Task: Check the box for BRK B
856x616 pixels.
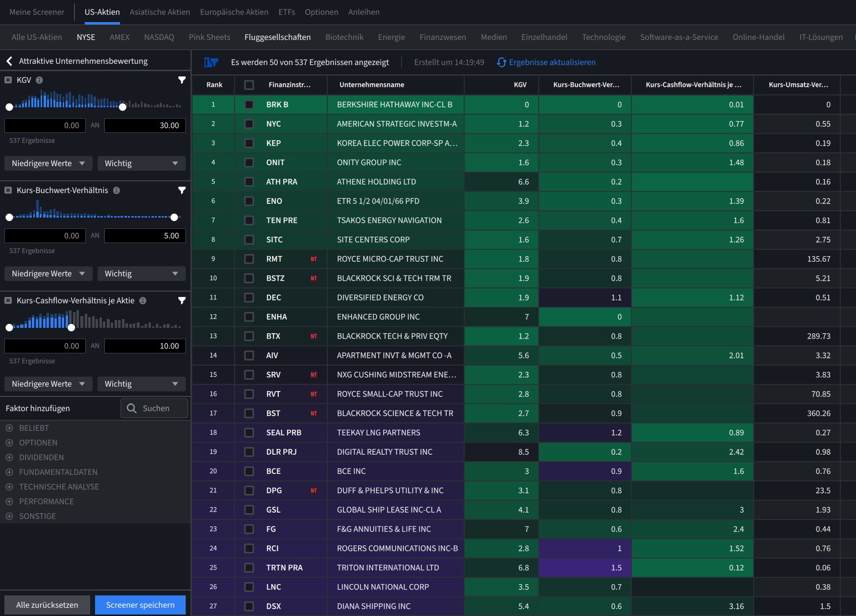Action: click(249, 104)
